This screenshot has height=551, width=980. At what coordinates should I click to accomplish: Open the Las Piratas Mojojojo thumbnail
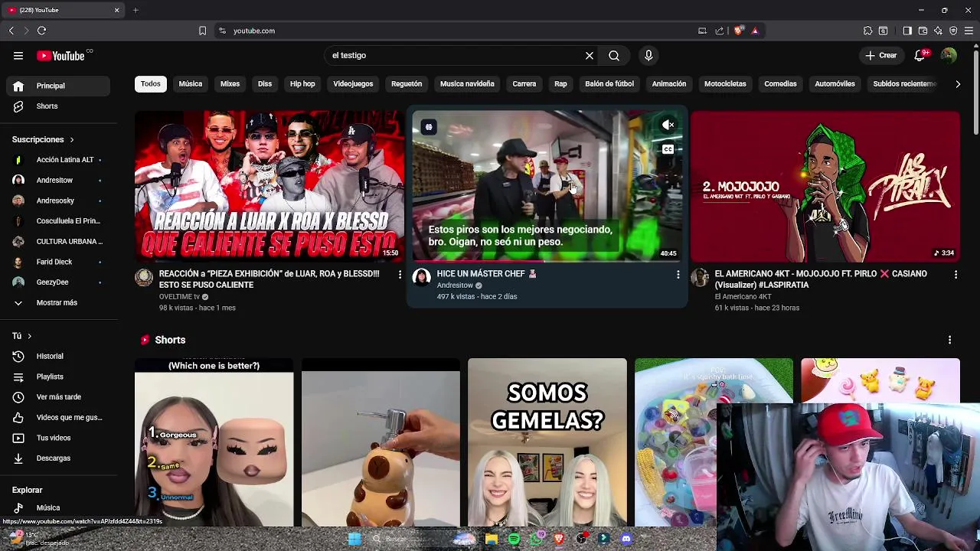825,186
